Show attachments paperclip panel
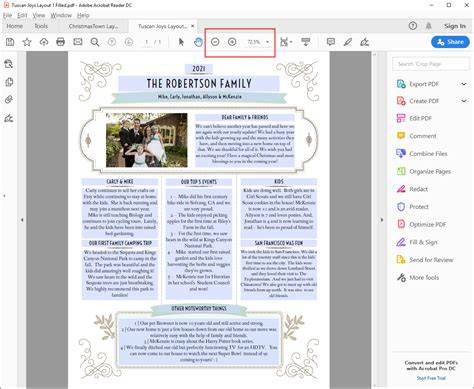This screenshot has width=474, height=389. click(x=9, y=99)
